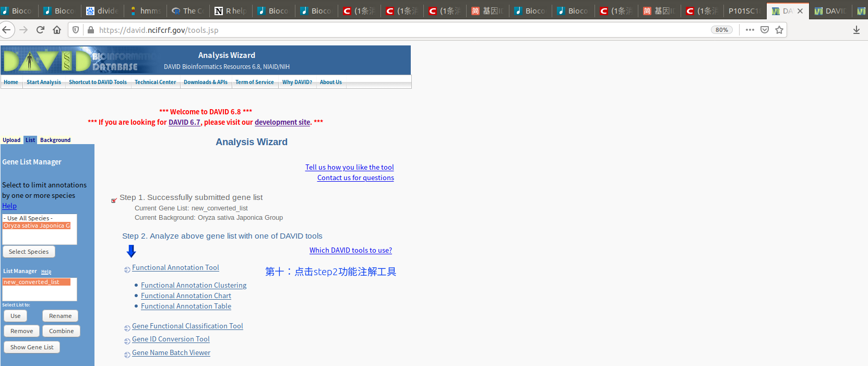This screenshot has height=366, width=868.
Task: Open the List Manager Help link
Action: [46, 271]
